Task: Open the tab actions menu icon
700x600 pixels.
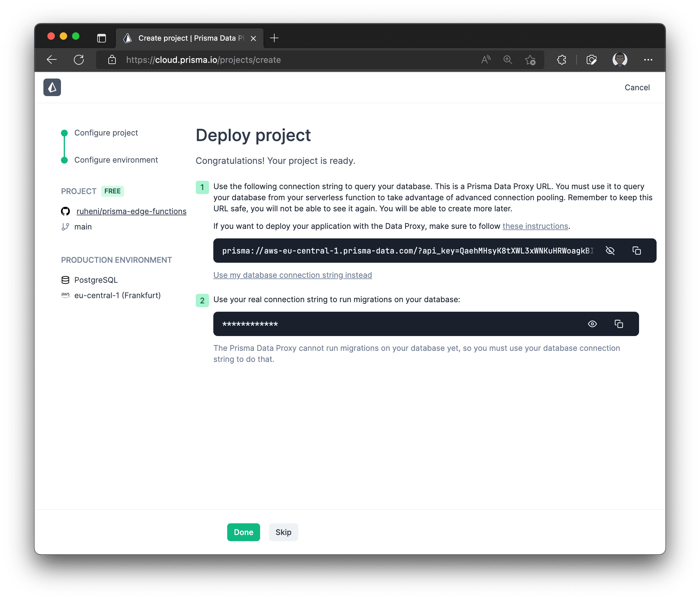Action: (x=101, y=38)
